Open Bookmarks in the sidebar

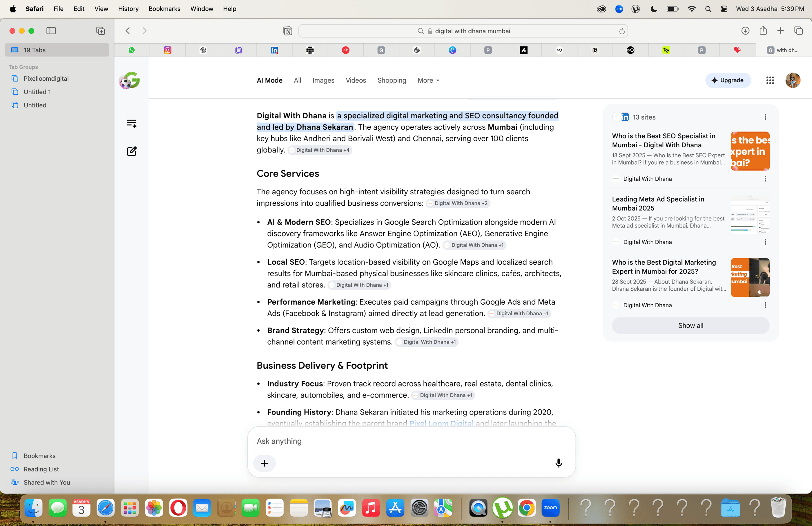[39, 456]
